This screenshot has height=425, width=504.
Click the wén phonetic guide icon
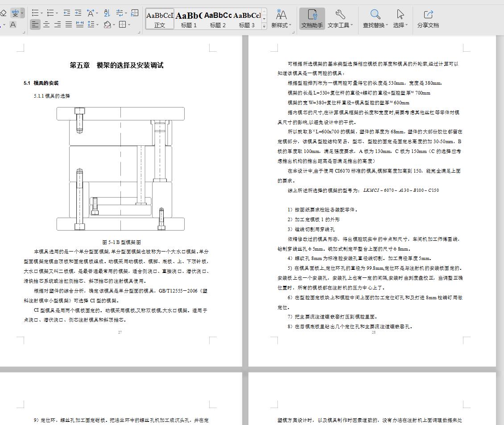point(15,13)
